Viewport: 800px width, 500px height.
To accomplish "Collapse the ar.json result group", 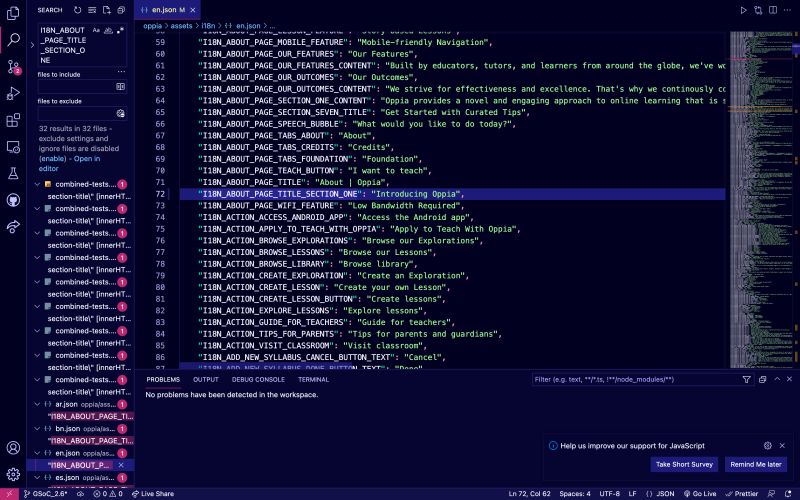I will (x=37, y=404).
